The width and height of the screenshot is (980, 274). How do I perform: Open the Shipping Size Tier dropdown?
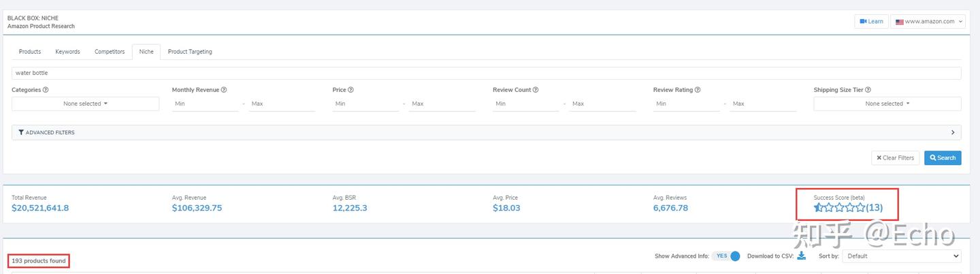tap(887, 104)
